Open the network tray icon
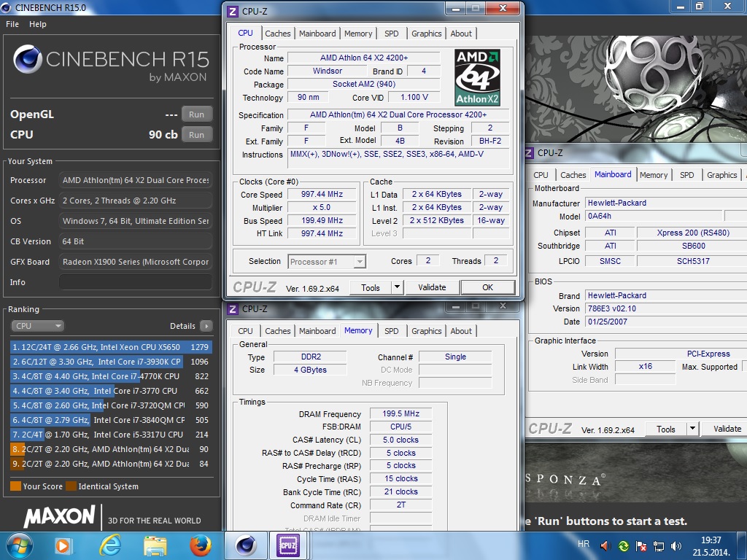Screen dimensions: 747x560 (x=659, y=545)
